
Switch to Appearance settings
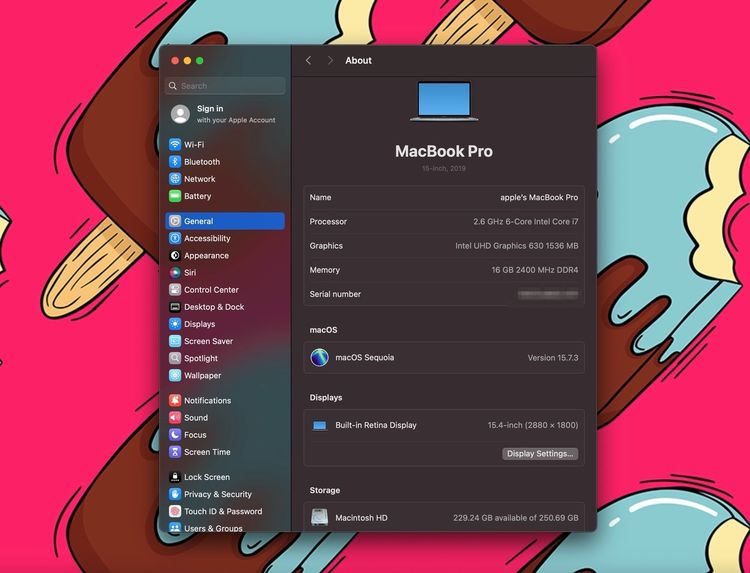pyautogui.click(x=206, y=256)
